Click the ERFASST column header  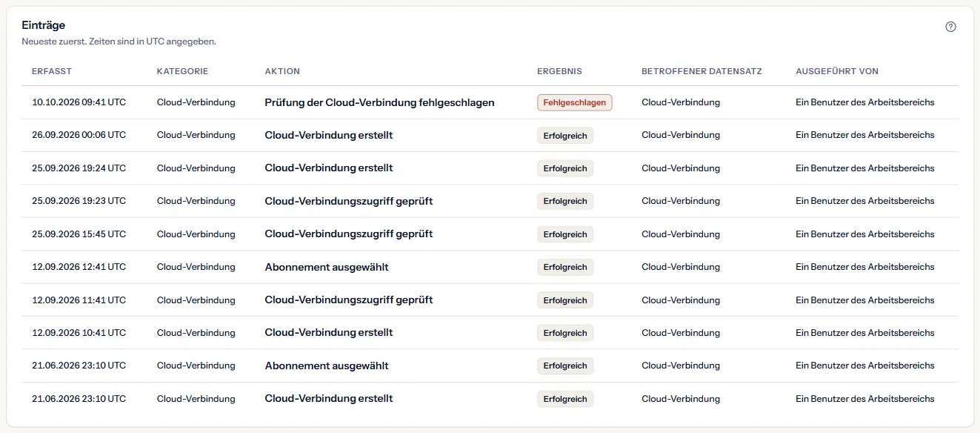(x=52, y=71)
